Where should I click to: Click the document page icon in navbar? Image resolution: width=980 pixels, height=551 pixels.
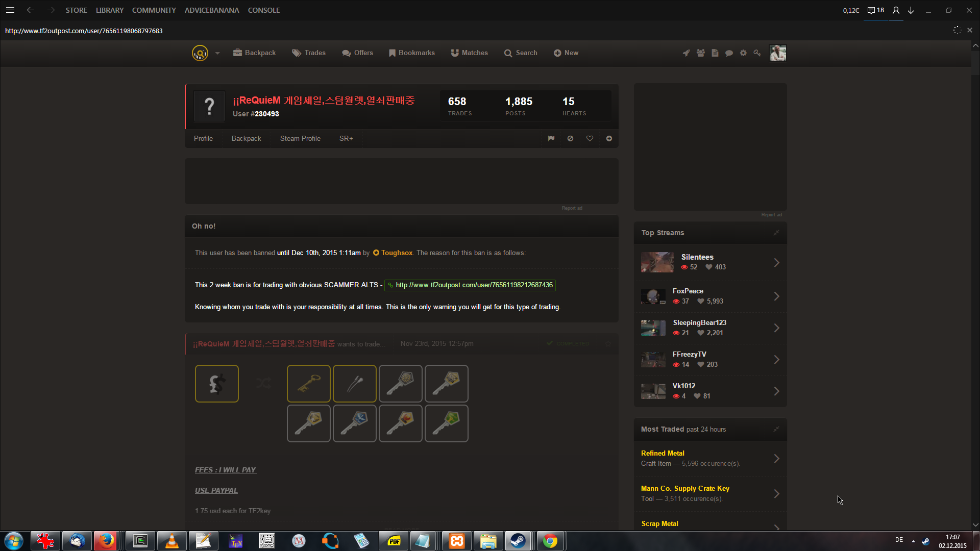click(715, 53)
